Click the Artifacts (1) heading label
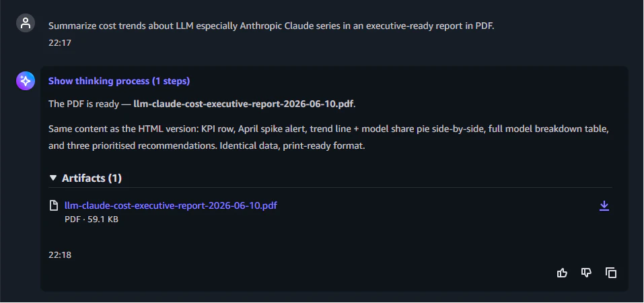 92,178
